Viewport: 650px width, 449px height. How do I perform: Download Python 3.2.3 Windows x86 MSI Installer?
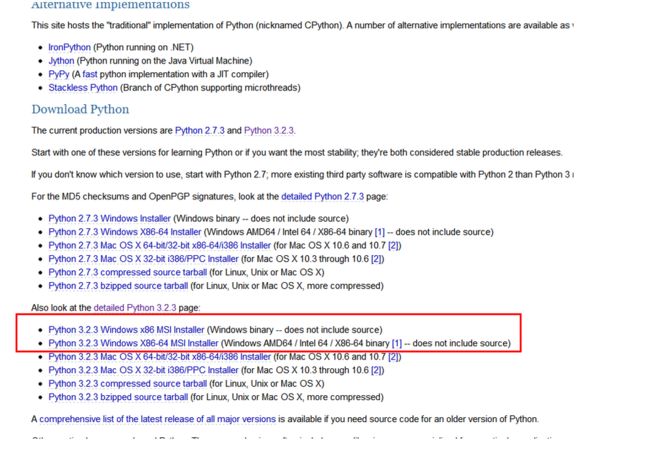pyautogui.click(x=126, y=330)
